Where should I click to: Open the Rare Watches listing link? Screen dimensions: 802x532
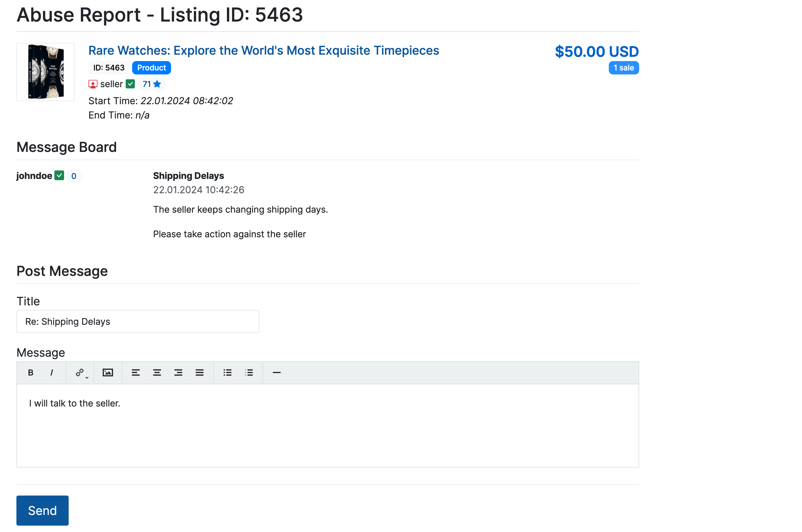tap(264, 50)
